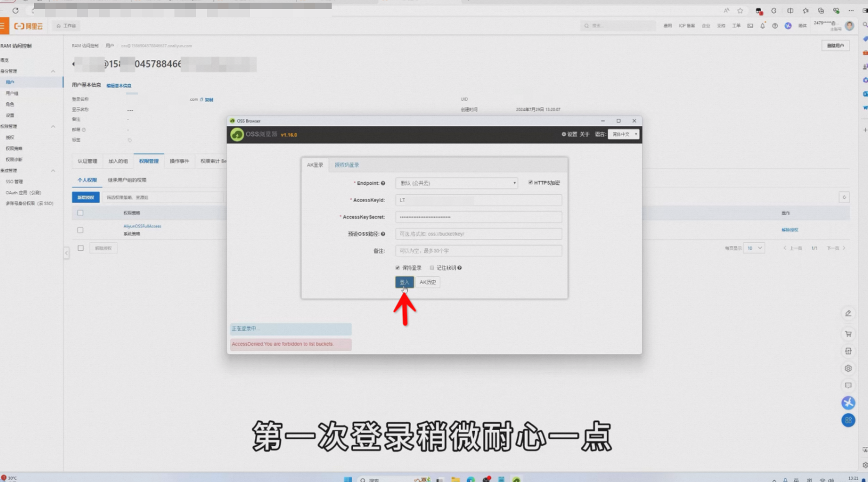Screen dimensions: 868x482
Task: Click the AK历史 button
Action: (x=428, y=282)
